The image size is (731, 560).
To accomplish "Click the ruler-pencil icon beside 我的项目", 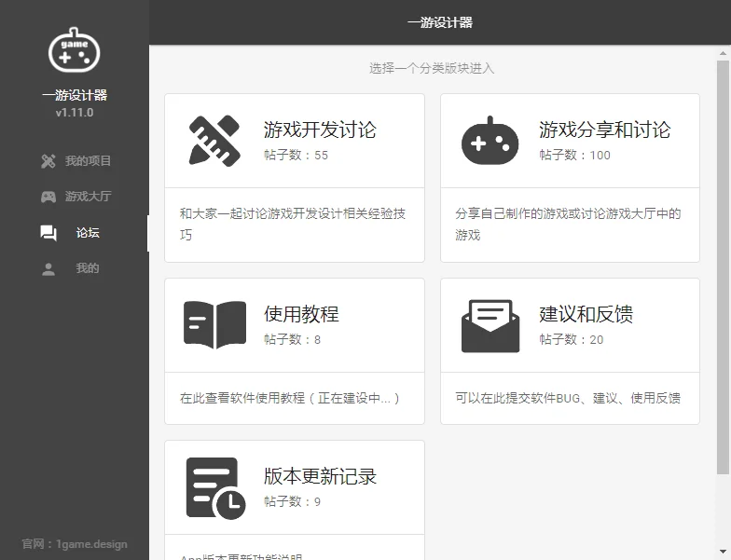I will tap(48, 161).
